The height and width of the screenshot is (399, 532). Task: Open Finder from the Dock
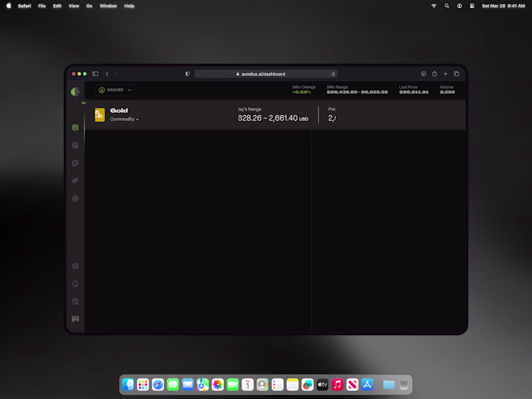(x=128, y=384)
